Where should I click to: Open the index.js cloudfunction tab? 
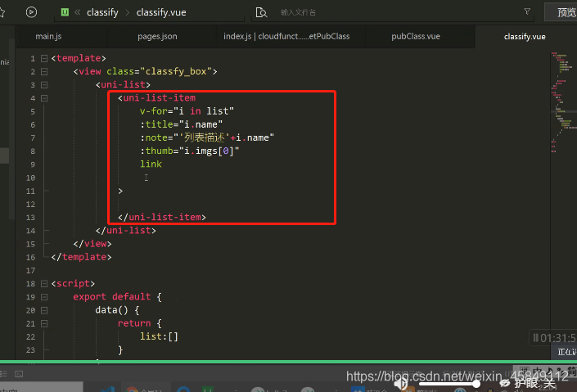[286, 37]
